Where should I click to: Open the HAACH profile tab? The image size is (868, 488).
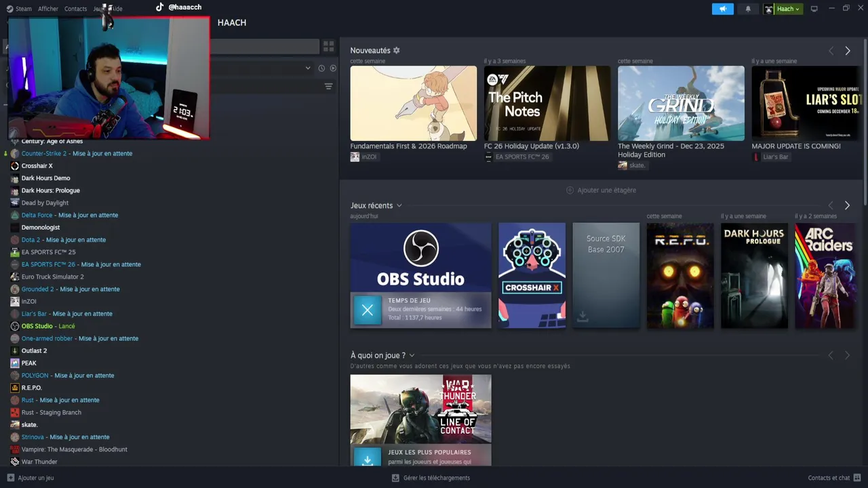tap(232, 22)
